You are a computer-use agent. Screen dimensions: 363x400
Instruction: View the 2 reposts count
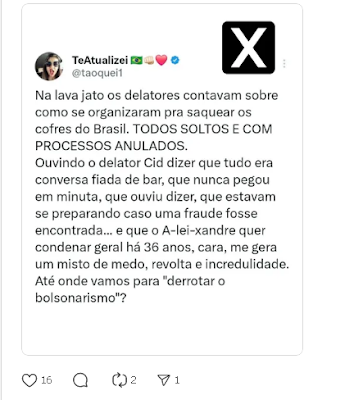[x=133, y=380]
